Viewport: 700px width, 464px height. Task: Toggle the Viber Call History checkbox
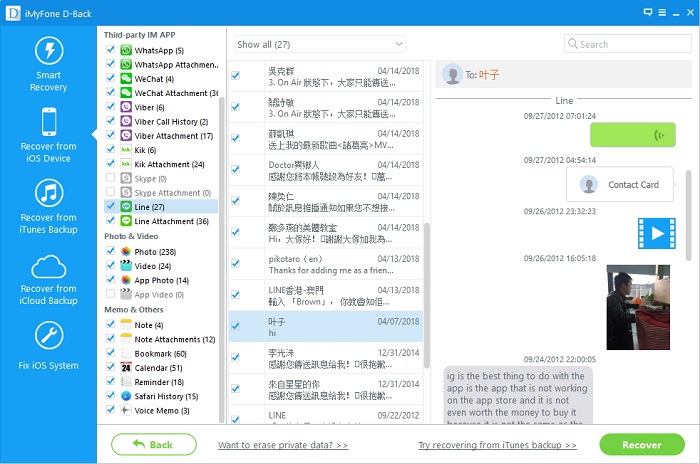click(111, 121)
